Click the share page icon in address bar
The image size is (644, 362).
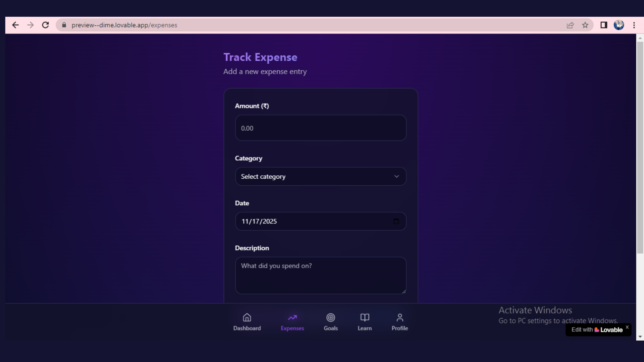coord(570,25)
